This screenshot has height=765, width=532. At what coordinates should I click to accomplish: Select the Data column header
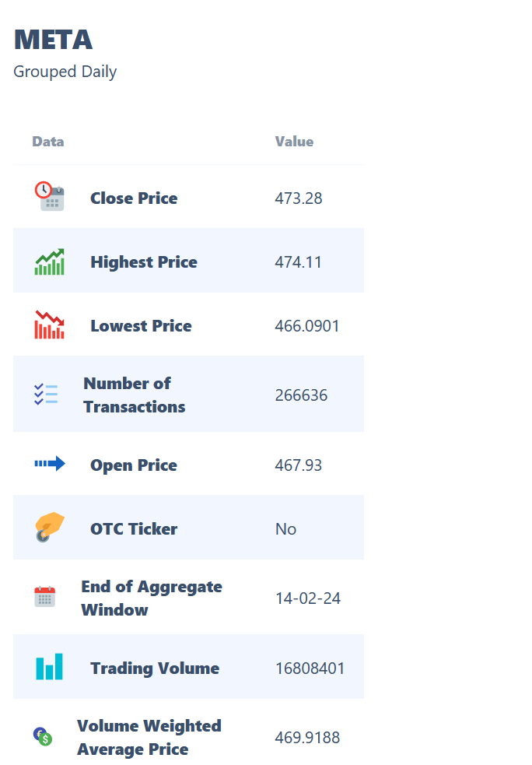point(47,142)
